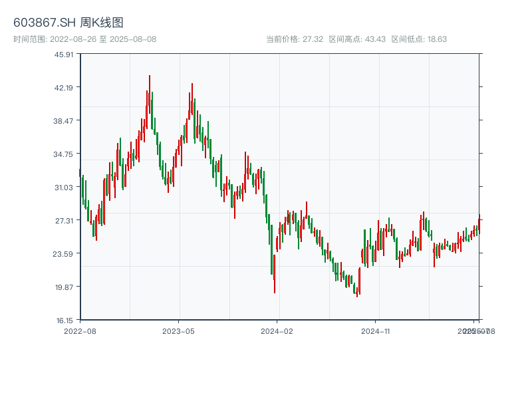This screenshot has height=399, width=532.
Task: Click the y-axis label 34.75
Action: click(x=63, y=154)
